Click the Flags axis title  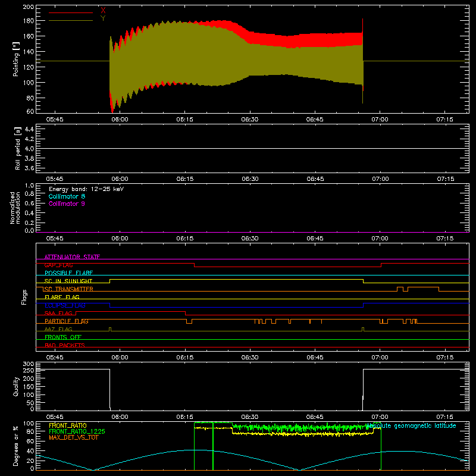pyautogui.click(x=24, y=297)
